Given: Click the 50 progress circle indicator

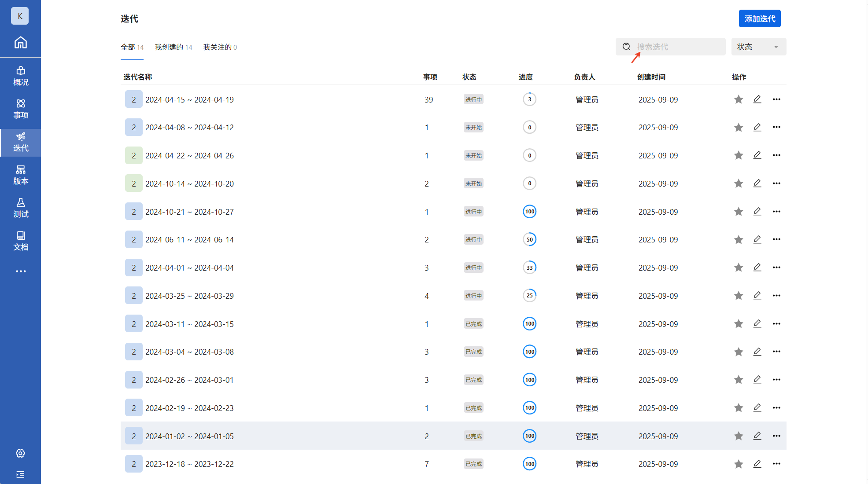Looking at the screenshot, I should 529,240.
